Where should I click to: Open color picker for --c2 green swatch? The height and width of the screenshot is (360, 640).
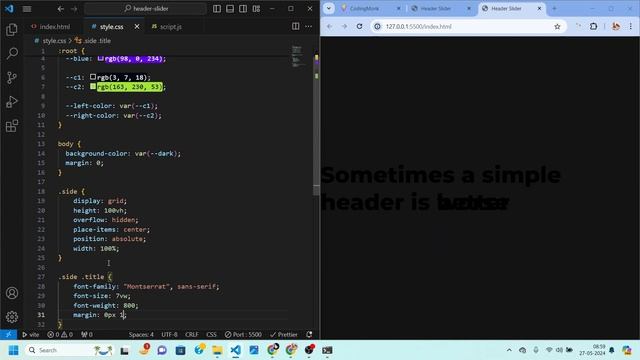click(x=93, y=87)
